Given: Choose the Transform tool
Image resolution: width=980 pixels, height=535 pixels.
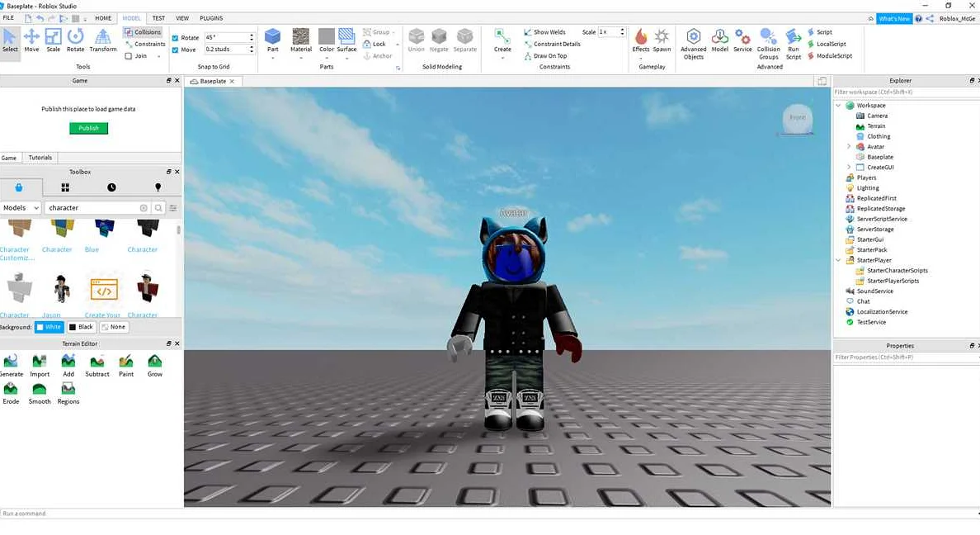Looking at the screenshot, I should (x=103, y=40).
